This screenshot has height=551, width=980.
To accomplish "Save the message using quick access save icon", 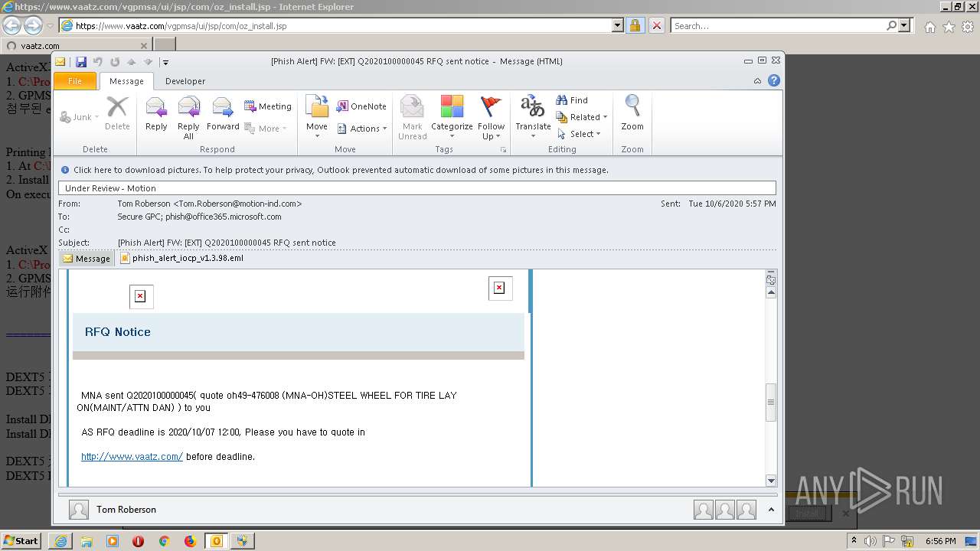I will click(81, 62).
